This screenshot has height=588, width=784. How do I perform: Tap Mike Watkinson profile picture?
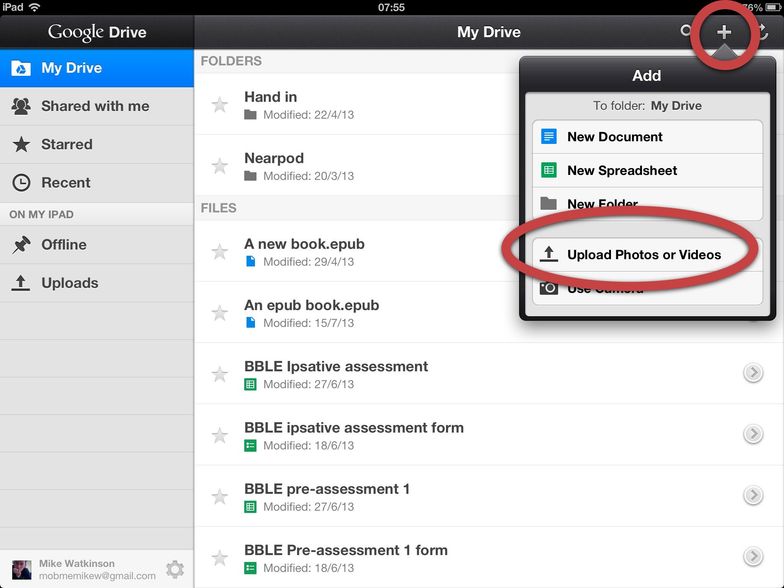click(21, 570)
